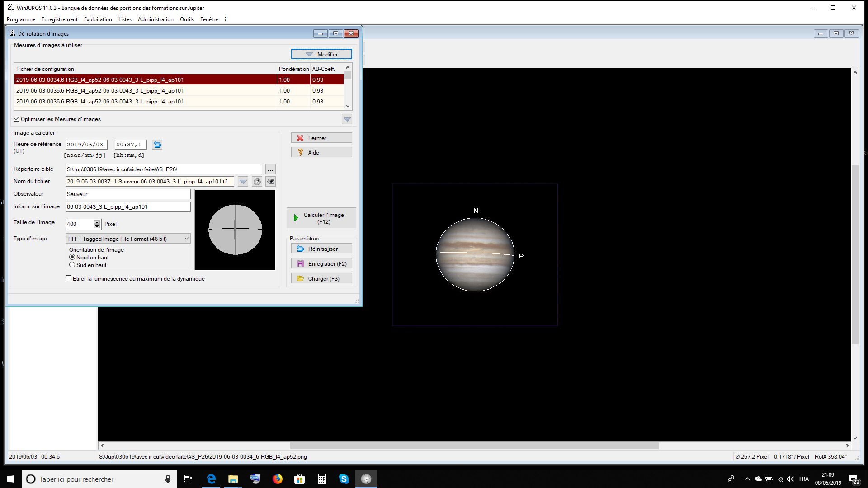Open the Exploitation menu
Viewport: 868px width, 488px height.
(98, 19)
